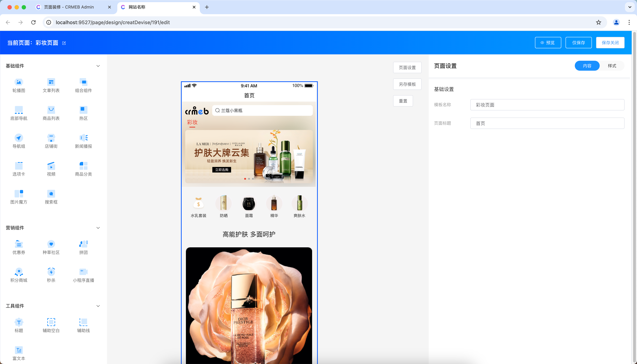637x364 pixels.
Task: Select the 视频 video component
Action: (51, 169)
